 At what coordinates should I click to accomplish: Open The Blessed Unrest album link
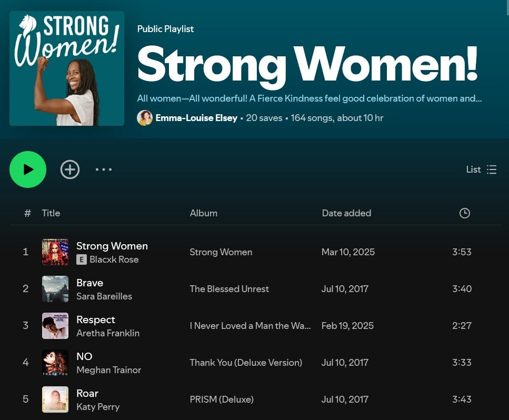(229, 289)
